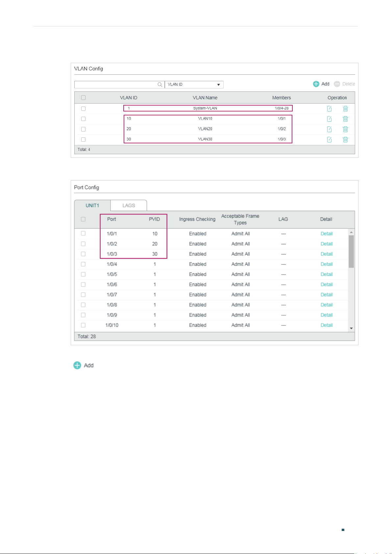Viewport: 392px width, 554px height.
Task: Edit VLAN20 with the pencil icon
Action: coord(329,129)
